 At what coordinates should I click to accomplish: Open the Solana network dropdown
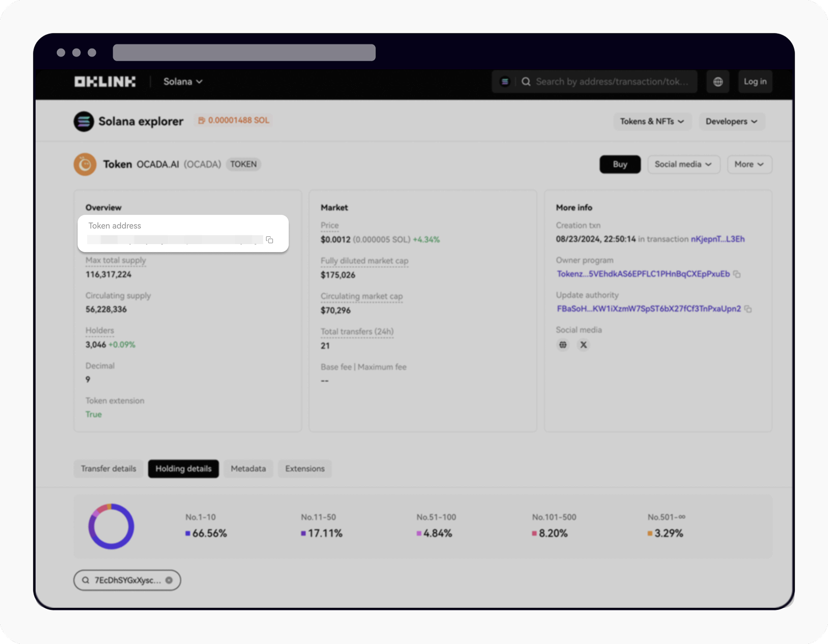pyautogui.click(x=183, y=82)
